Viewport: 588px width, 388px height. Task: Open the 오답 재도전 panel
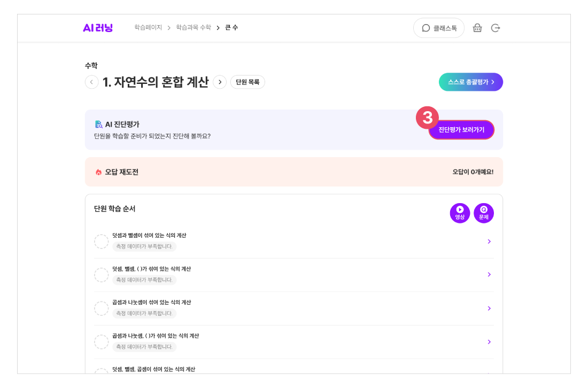coord(293,172)
